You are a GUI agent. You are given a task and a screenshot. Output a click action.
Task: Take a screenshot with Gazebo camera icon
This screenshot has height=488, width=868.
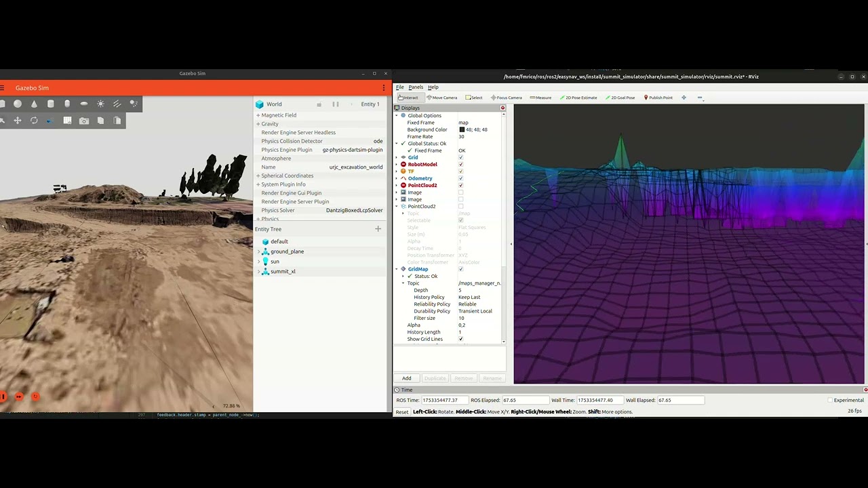[84, 121]
